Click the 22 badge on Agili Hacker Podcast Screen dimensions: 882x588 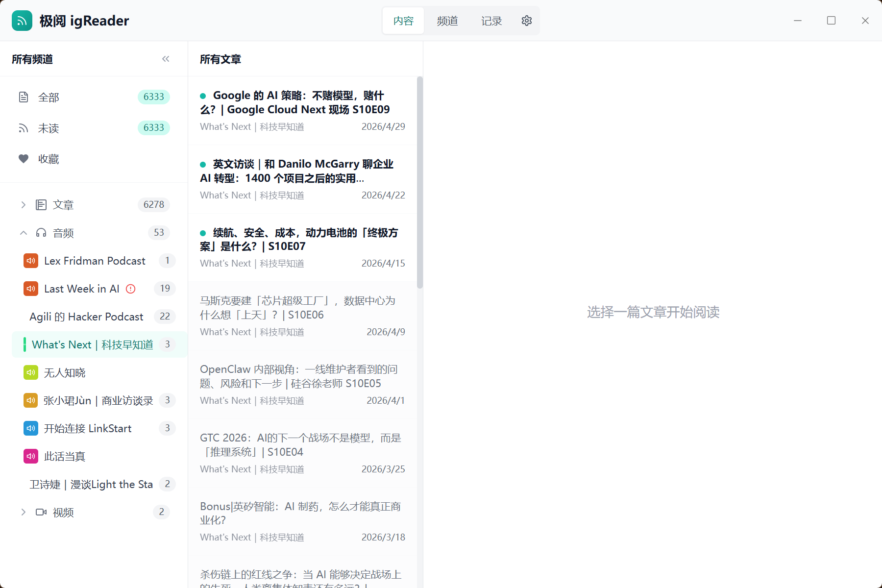pyautogui.click(x=165, y=317)
